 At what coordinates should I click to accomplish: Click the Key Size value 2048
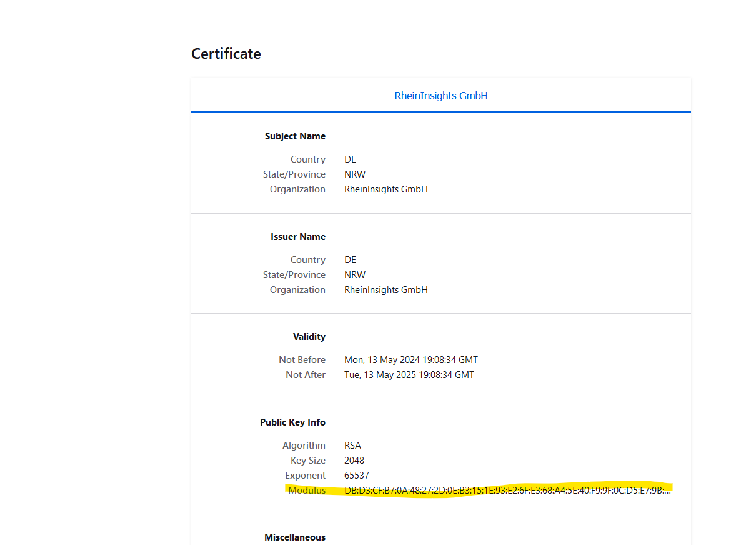click(x=354, y=461)
